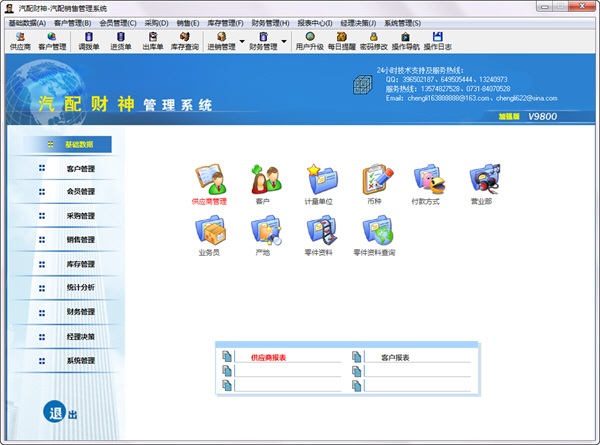Expand the 进销管理 dropdown arrow
Viewport: 600px width, 445px height.
click(242, 41)
